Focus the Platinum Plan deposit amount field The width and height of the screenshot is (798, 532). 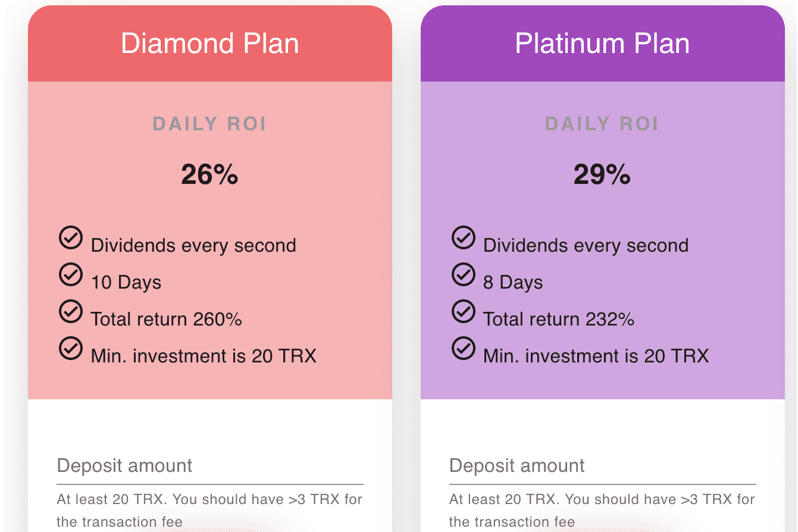(602, 467)
